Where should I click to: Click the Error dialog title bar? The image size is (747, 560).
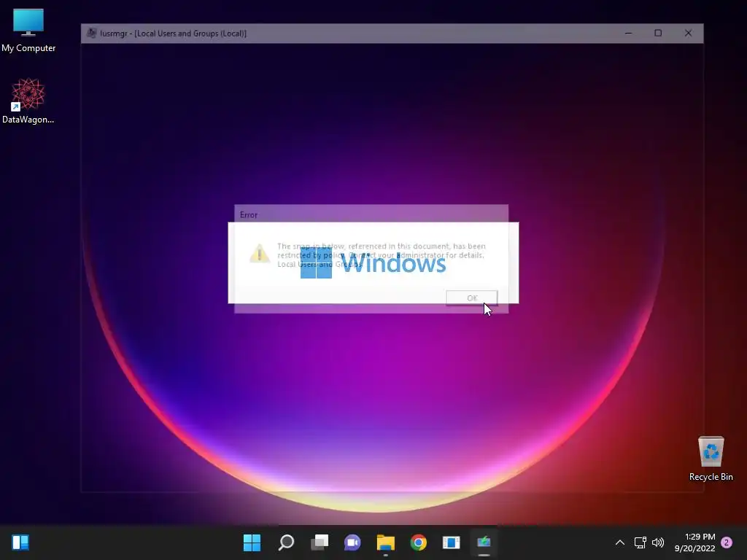(x=371, y=215)
